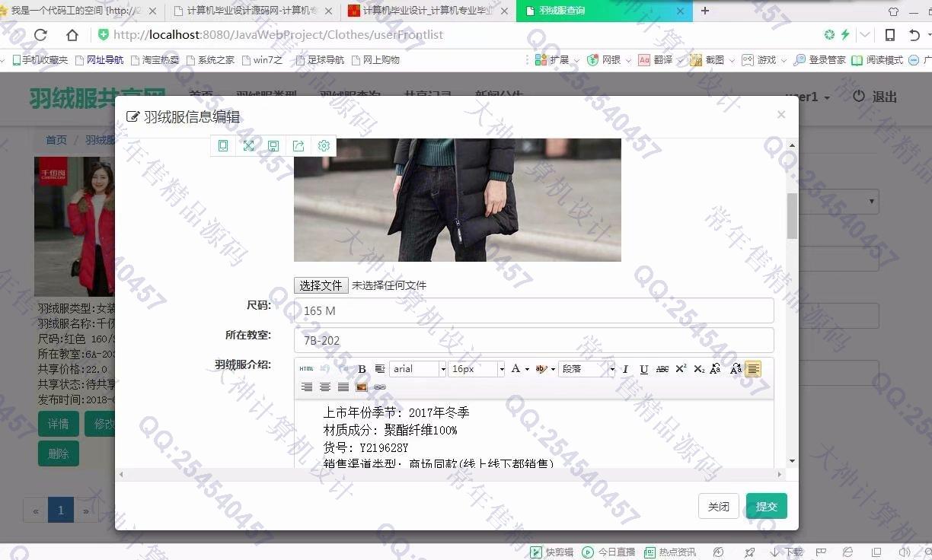Apply subscript formatting
932x560 pixels.
point(698,369)
